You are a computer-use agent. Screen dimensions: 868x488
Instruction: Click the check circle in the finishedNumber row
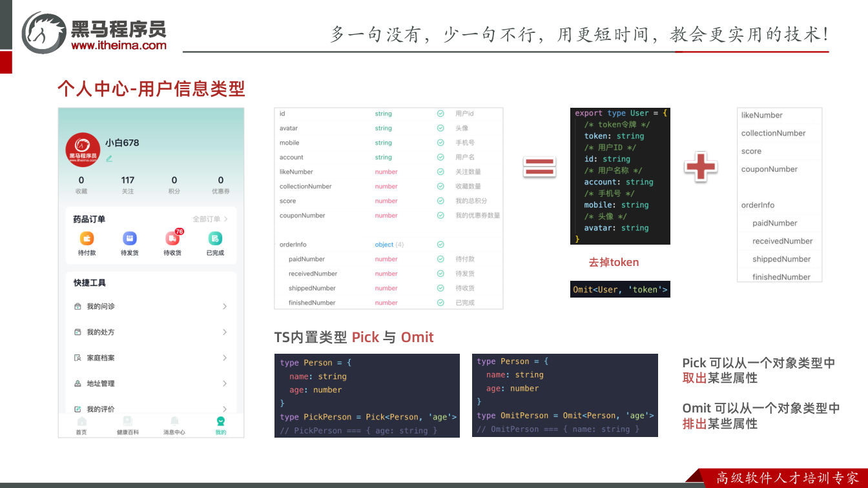click(440, 303)
